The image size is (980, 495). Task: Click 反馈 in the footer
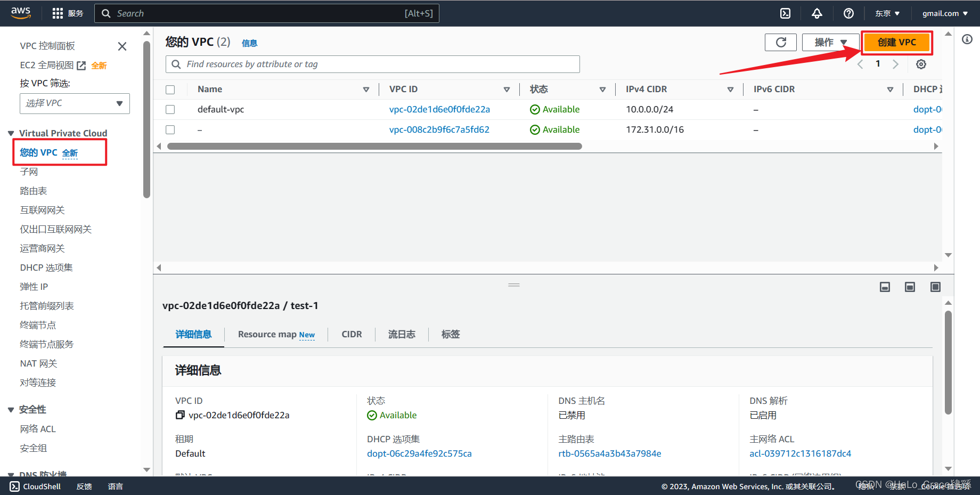(84, 486)
